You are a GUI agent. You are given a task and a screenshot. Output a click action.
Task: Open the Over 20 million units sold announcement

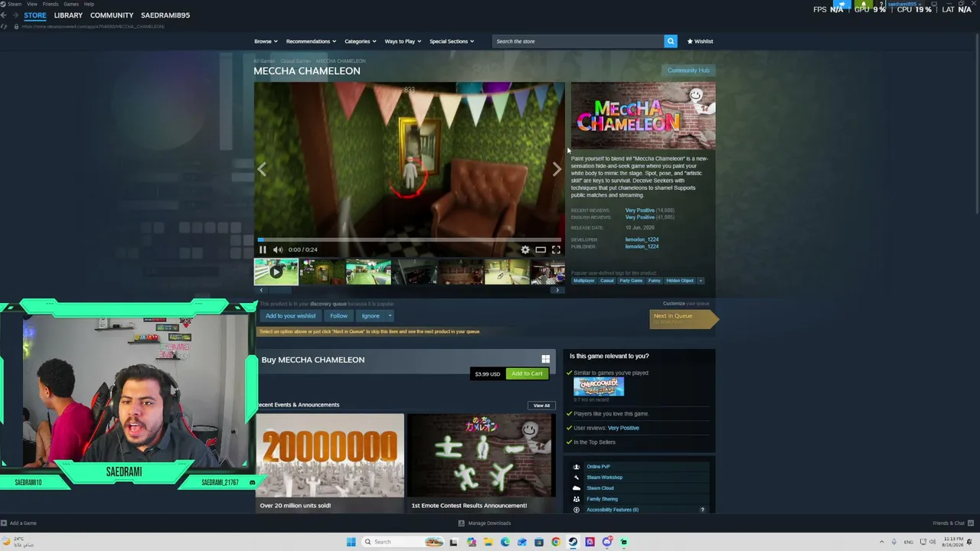pyautogui.click(x=330, y=463)
